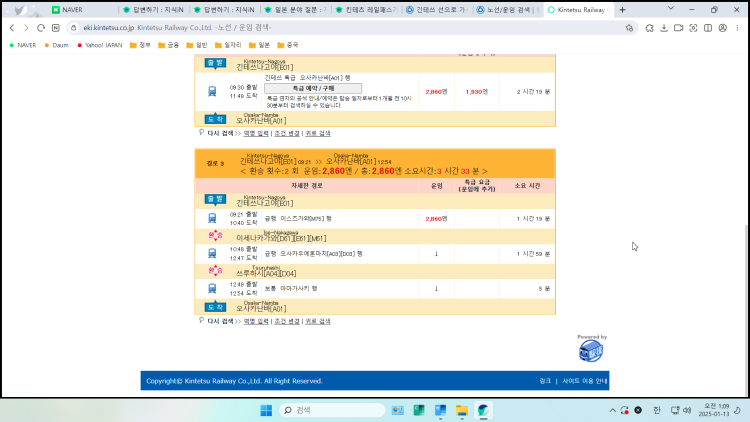The width and height of the screenshot is (750, 422).
Task: Click the 쓰루하시 transfer station name
Action: 266,273
